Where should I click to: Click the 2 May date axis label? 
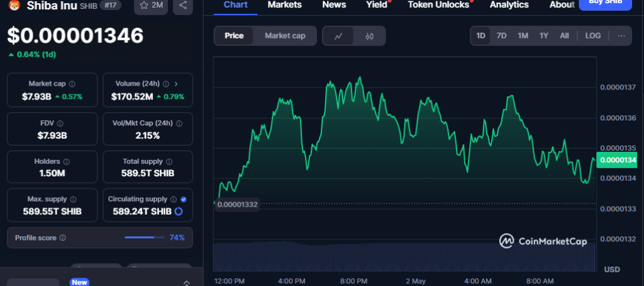(416, 281)
